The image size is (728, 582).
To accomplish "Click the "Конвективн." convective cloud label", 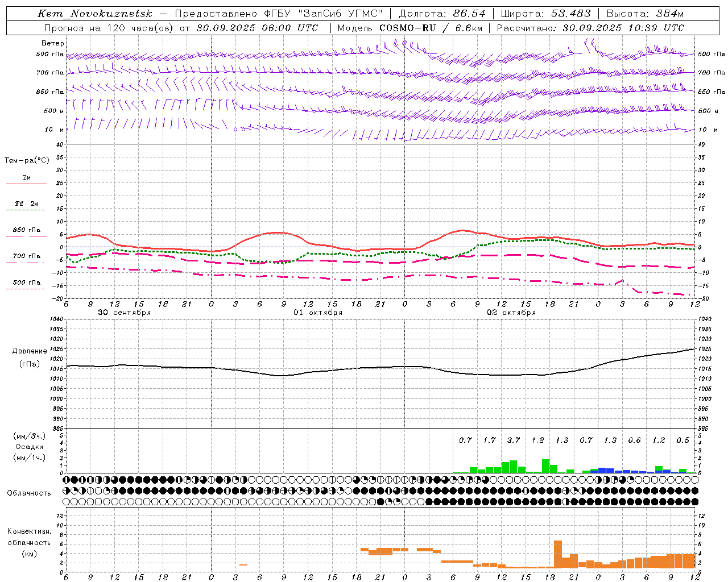I will 29,531.
